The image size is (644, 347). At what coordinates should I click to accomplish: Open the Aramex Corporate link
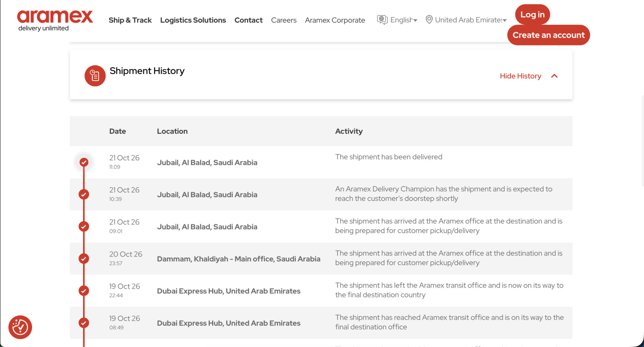pyautogui.click(x=335, y=20)
